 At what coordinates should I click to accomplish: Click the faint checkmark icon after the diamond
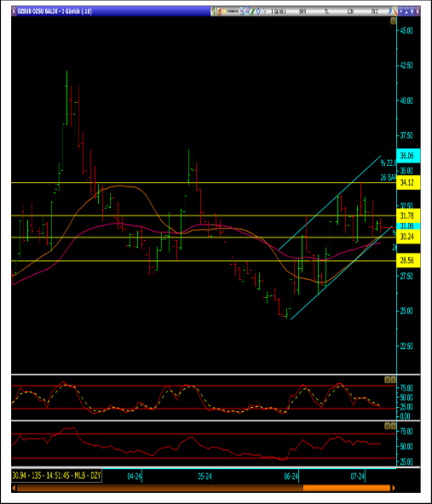click(264, 12)
